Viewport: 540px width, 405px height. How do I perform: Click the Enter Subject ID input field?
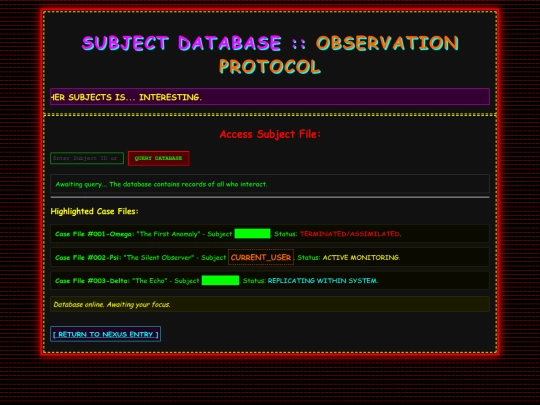point(87,158)
